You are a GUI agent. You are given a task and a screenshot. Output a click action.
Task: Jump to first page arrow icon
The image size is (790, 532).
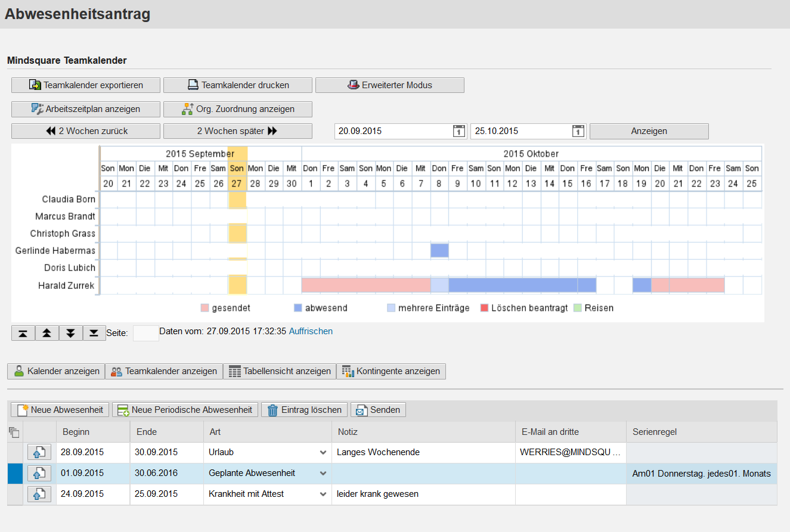coord(23,333)
